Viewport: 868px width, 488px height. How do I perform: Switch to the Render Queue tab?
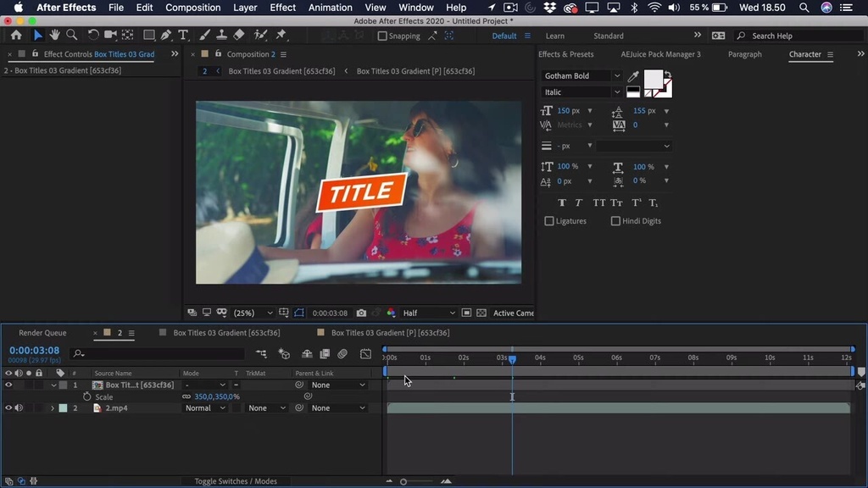tap(42, 332)
